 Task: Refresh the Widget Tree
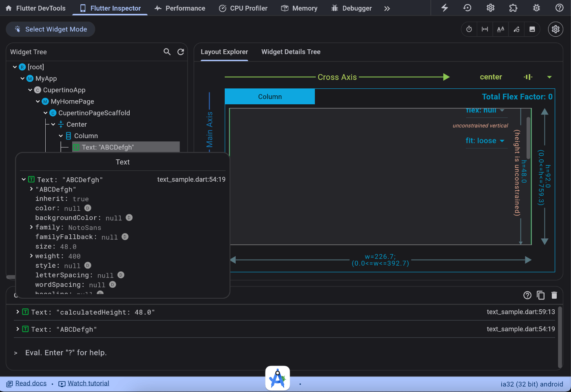pyautogui.click(x=181, y=52)
